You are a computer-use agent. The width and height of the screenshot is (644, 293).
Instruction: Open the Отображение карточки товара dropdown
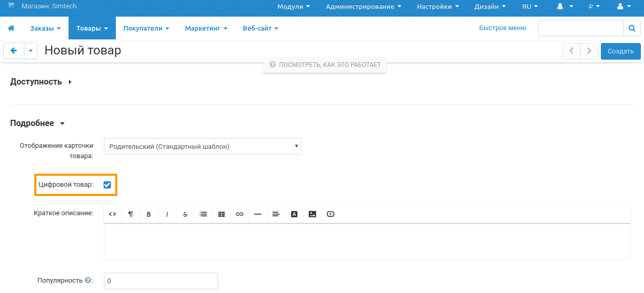pos(202,147)
